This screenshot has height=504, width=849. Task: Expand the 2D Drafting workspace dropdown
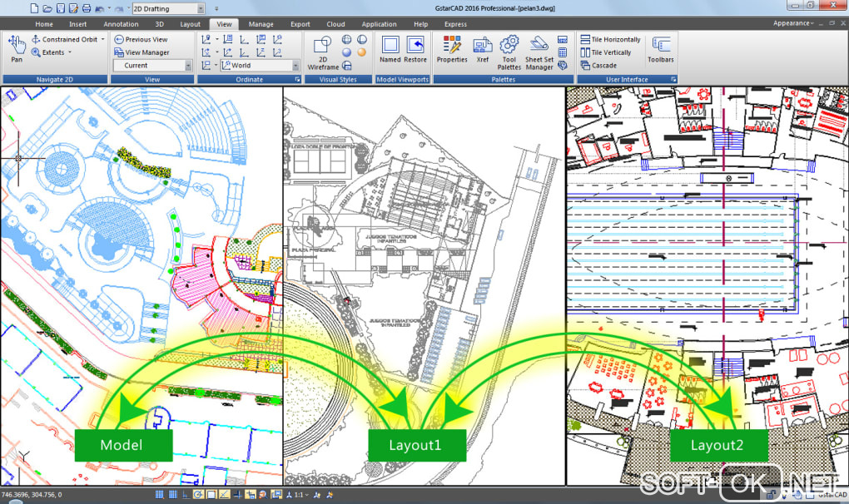pos(201,8)
